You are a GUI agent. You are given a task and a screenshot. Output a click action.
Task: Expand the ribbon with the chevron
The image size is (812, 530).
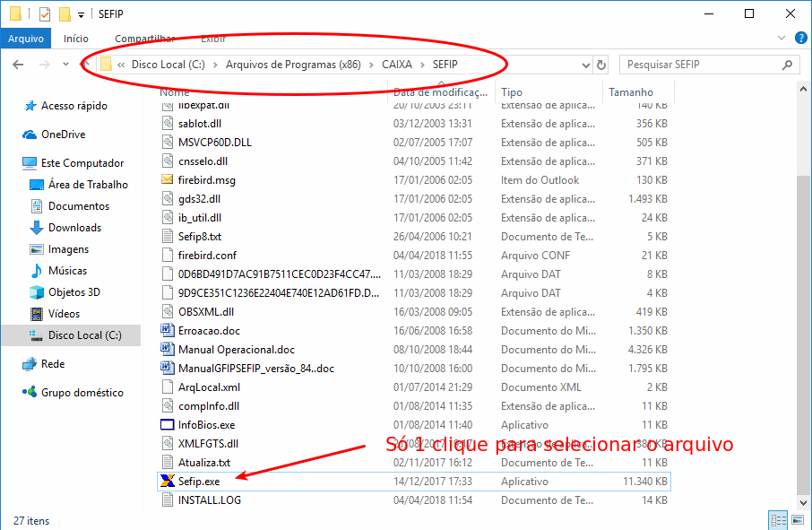pos(782,38)
